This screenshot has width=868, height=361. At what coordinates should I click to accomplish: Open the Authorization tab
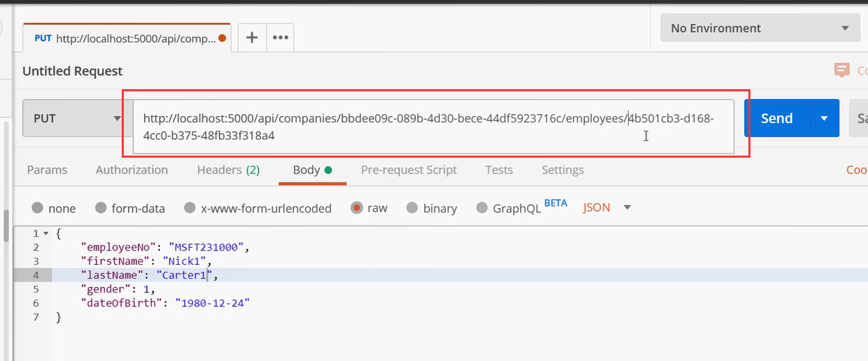[131, 170]
